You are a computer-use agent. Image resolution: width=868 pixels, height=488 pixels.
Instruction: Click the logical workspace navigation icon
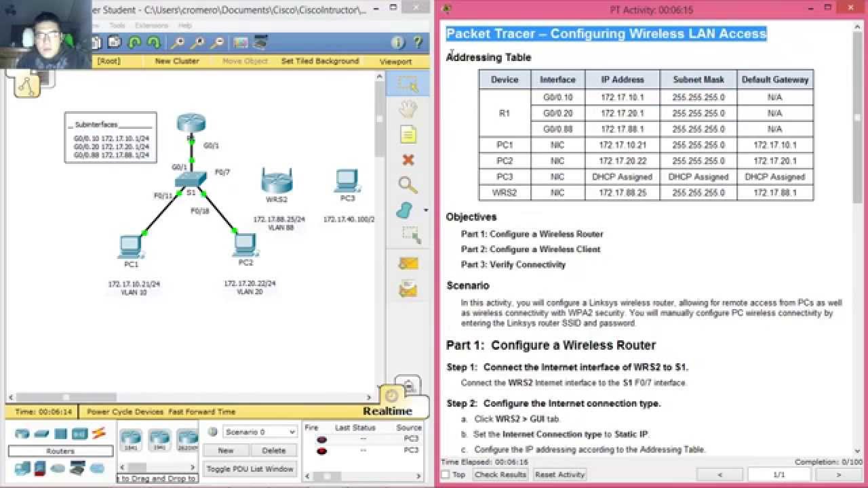pyautogui.click(x=26, y=85)
